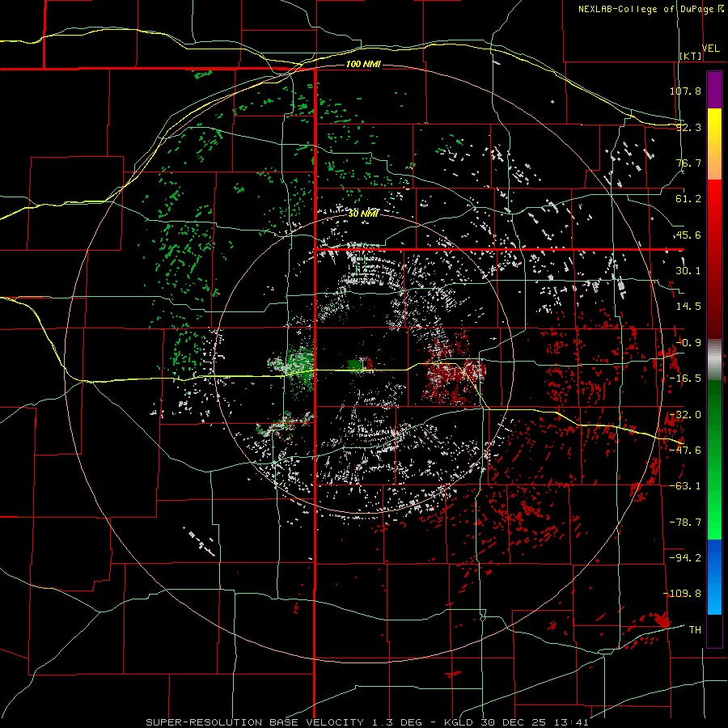Screen dimensions: 728x728
Task: Click the 107.8 velocity scale value
Action: pos(685,91)
